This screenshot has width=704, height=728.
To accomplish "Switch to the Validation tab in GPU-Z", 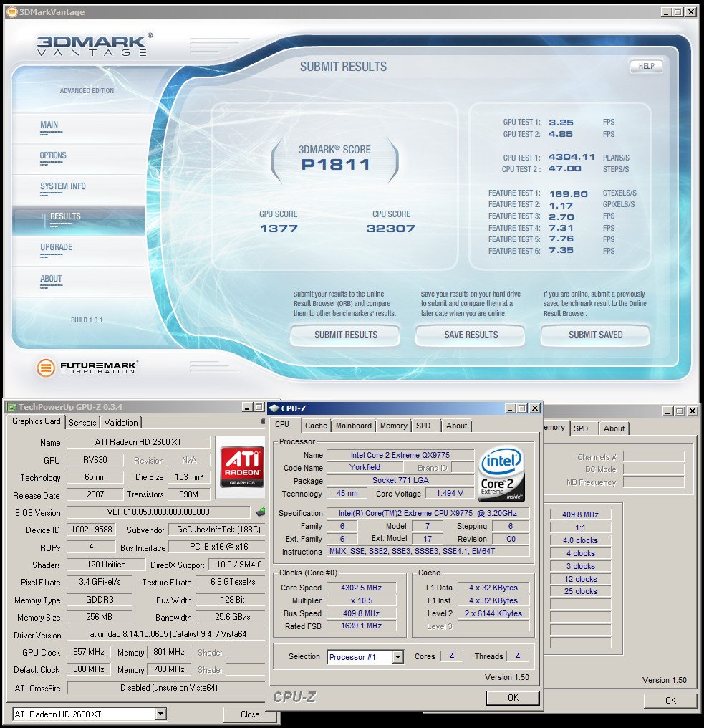I will (120, 423).
